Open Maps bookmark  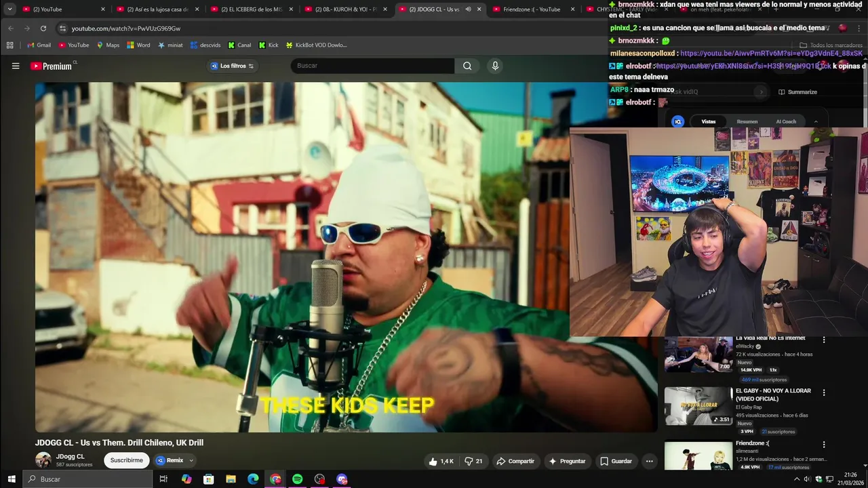tap(108, 45)
